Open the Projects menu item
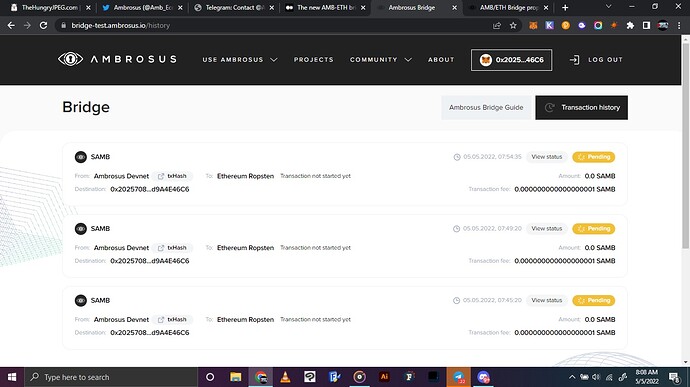 coord(314,59)
